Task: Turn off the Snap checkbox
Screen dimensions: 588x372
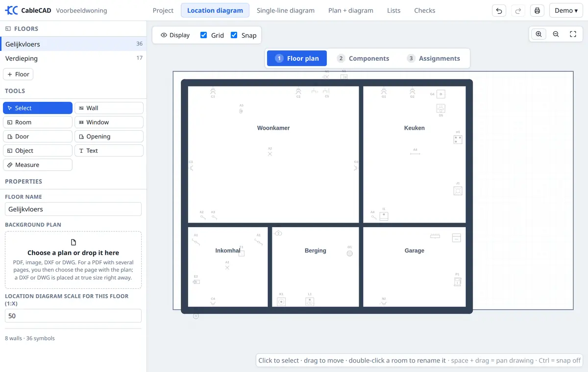Action: pos(234,35)
